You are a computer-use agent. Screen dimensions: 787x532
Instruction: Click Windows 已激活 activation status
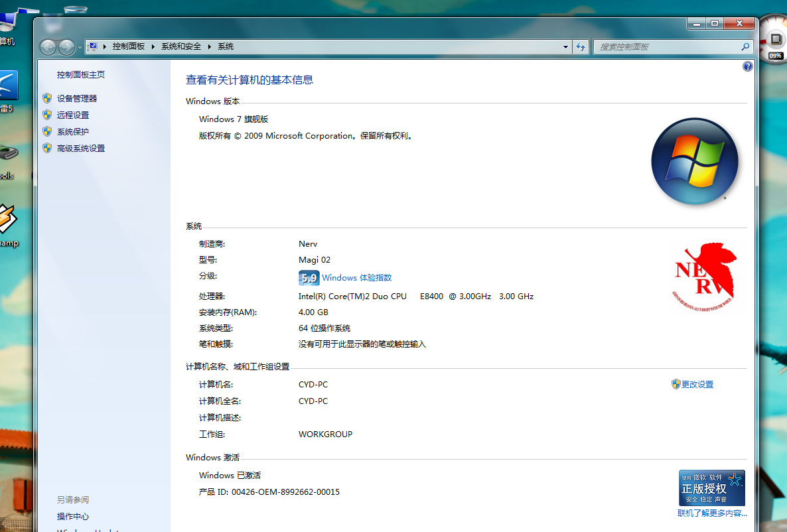point(230,476)
